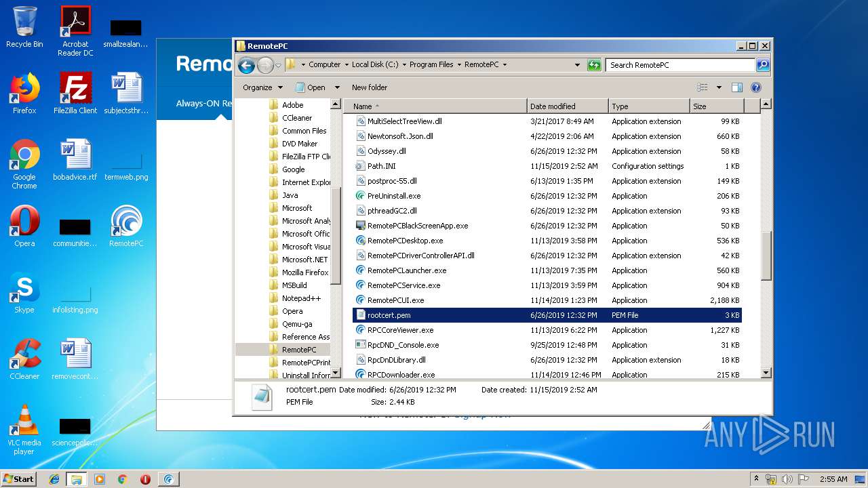The image size is (868, 488).
Task: Click Explorer Forward navigation button
Action: coord(265,65)
